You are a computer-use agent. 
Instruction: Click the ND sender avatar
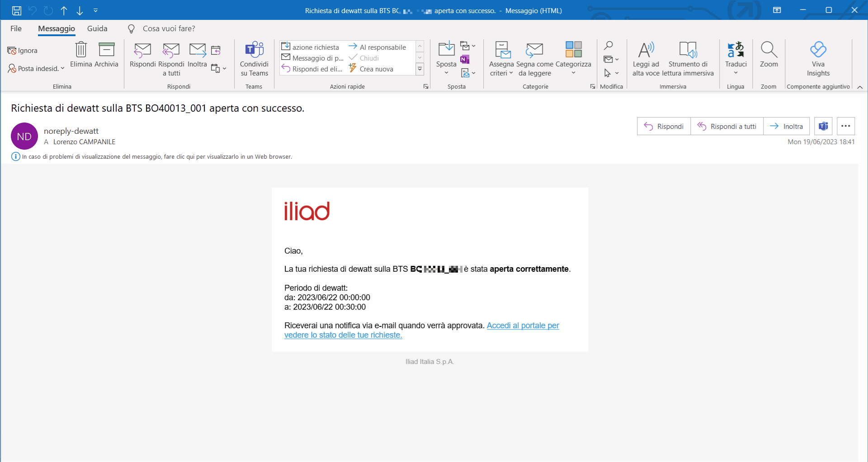[24, 136]
